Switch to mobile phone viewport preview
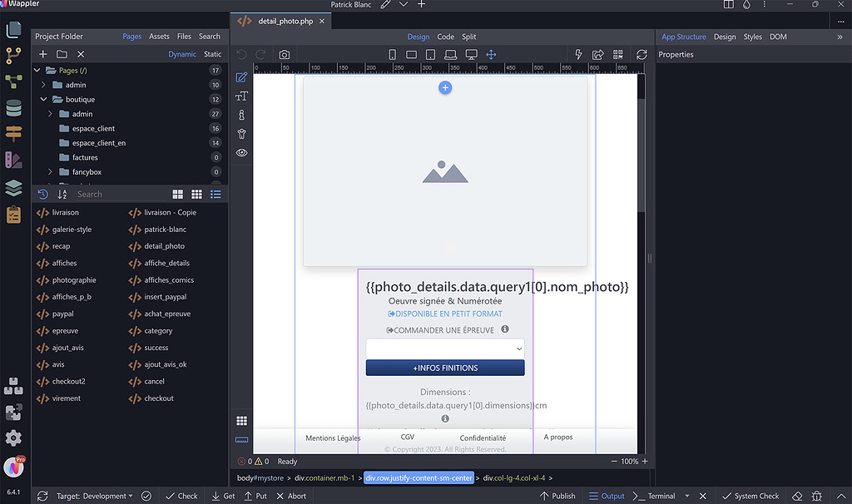The image size is (852, 504). coord(393,54)
